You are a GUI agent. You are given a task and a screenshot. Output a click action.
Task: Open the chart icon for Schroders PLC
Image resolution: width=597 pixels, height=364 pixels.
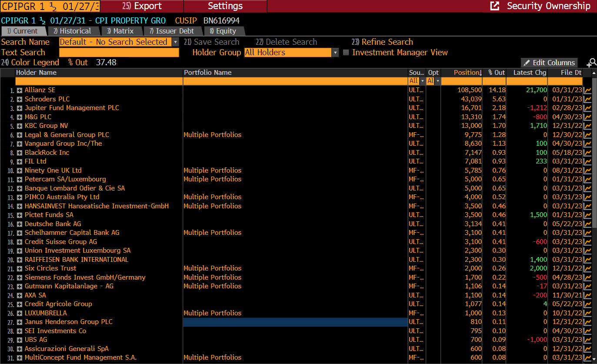[x=587, y=99]
